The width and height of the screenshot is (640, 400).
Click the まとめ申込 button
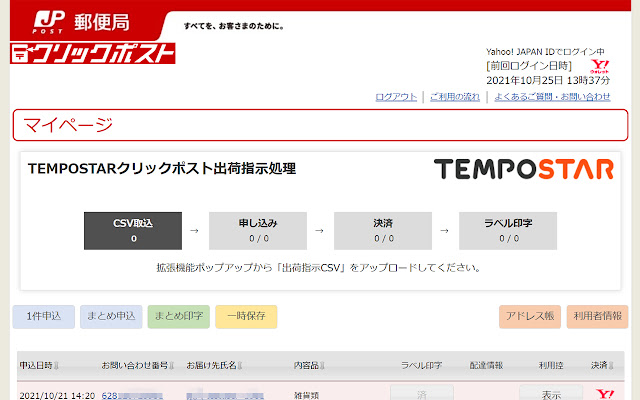tap(111, 317)
